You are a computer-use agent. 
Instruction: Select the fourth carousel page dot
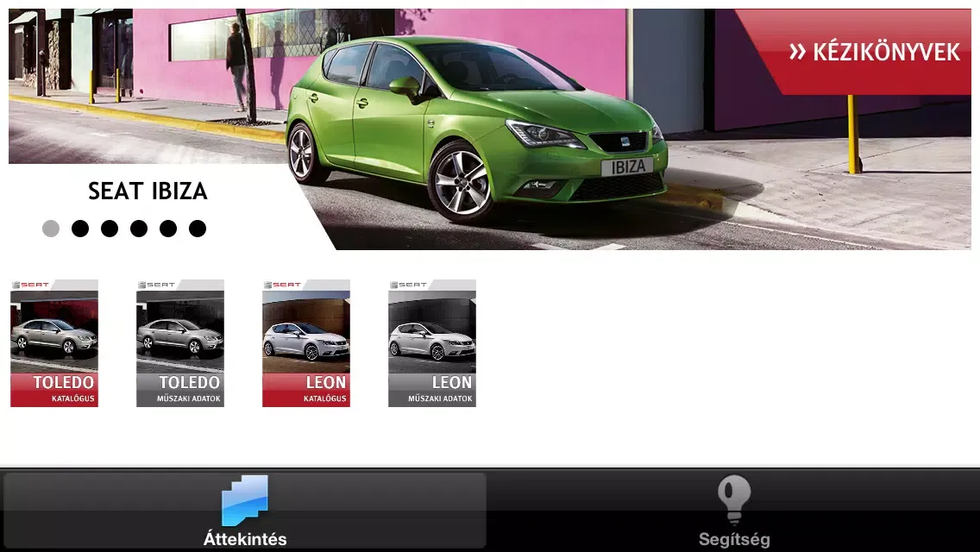(139, 229)
